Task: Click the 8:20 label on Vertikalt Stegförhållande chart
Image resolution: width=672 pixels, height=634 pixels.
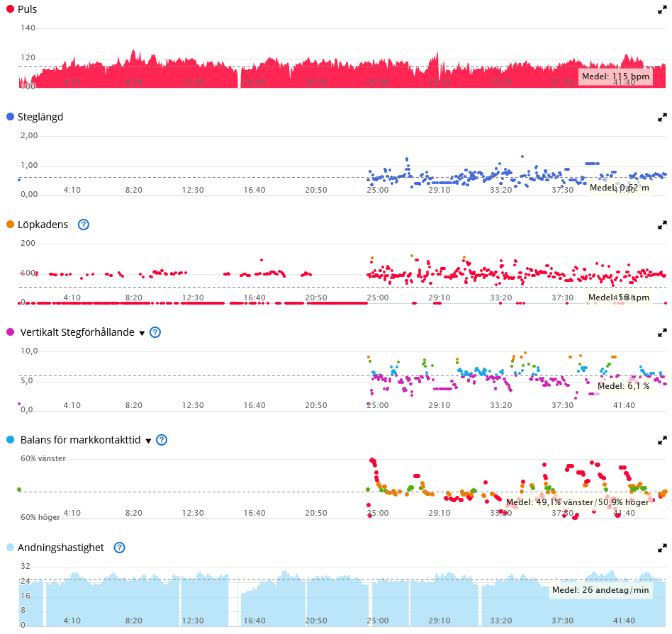Action: pyautogui.click(x=134, y=405)
